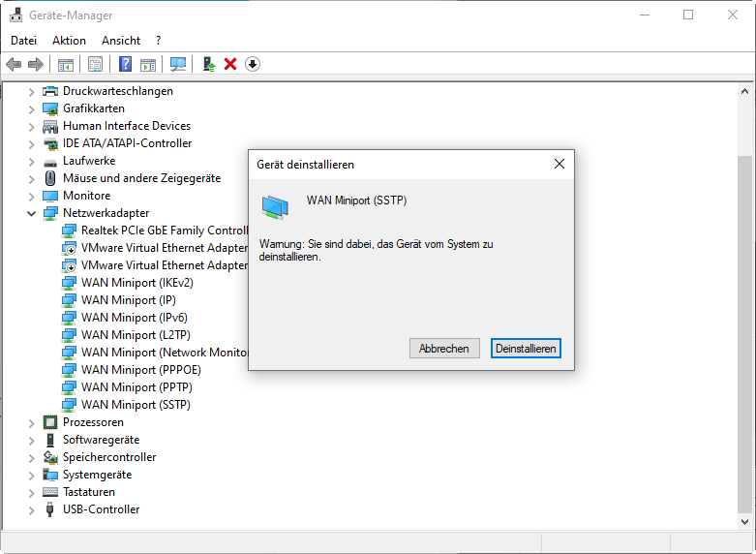
Task: Expand the Softwaregeräte node
Action: tap(31, 440)
